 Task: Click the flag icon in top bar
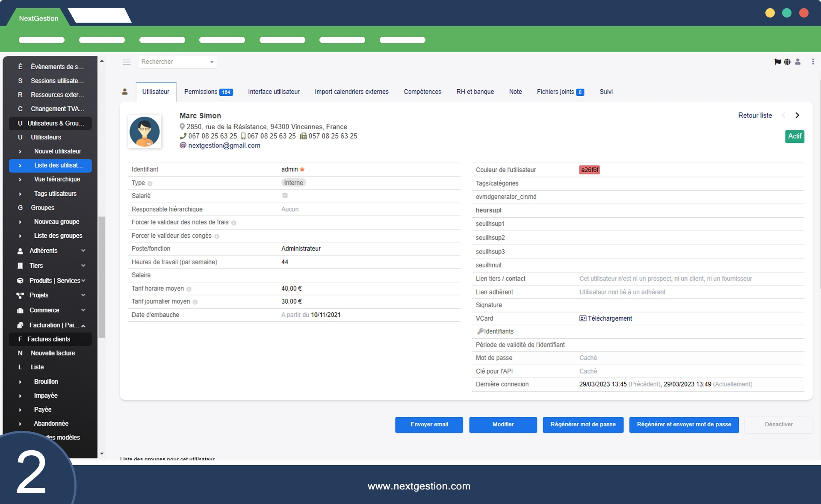click(x=777, y=62)
